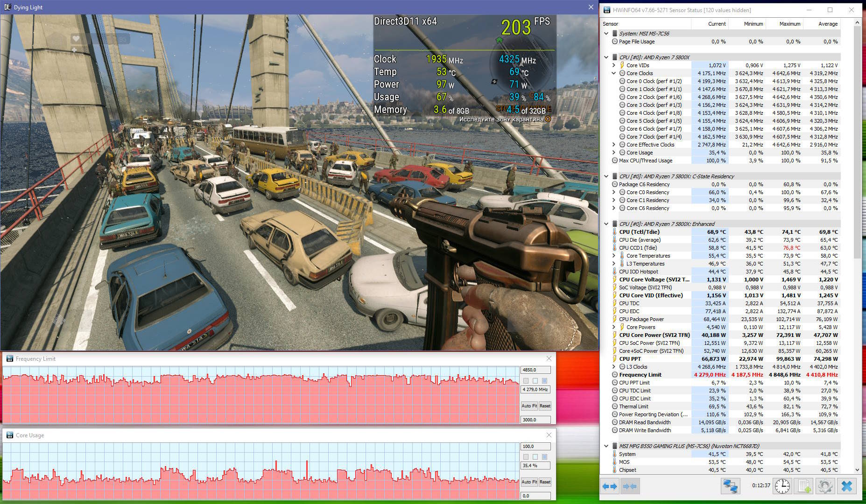Collapse the Core Clocks row
This screenshot has height=504, width=866.
click(x=614, y=73)
